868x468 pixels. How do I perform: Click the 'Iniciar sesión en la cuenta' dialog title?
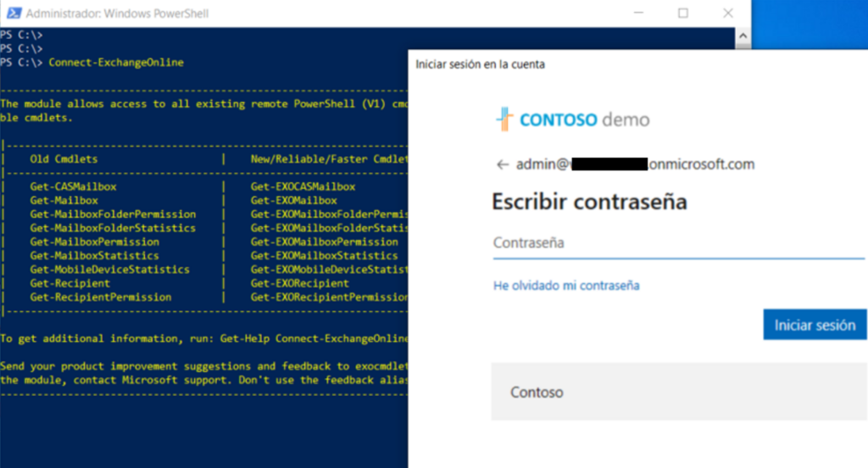[480, 64]
